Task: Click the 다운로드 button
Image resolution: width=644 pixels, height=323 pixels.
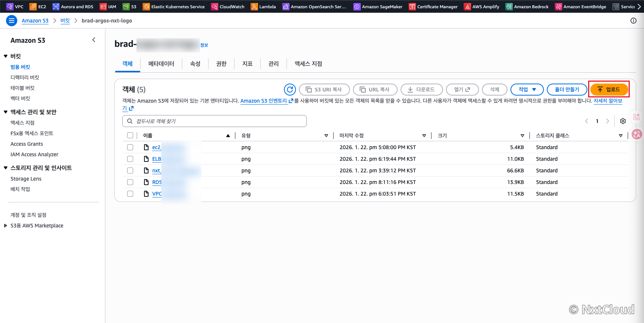Action: point(422,90)
